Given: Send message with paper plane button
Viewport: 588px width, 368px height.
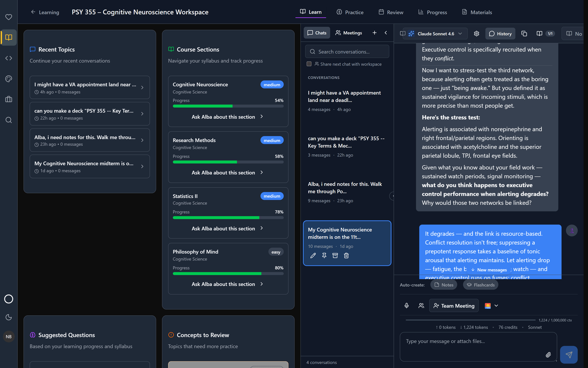Looking at the screenshot, I should tap(569, 355).
